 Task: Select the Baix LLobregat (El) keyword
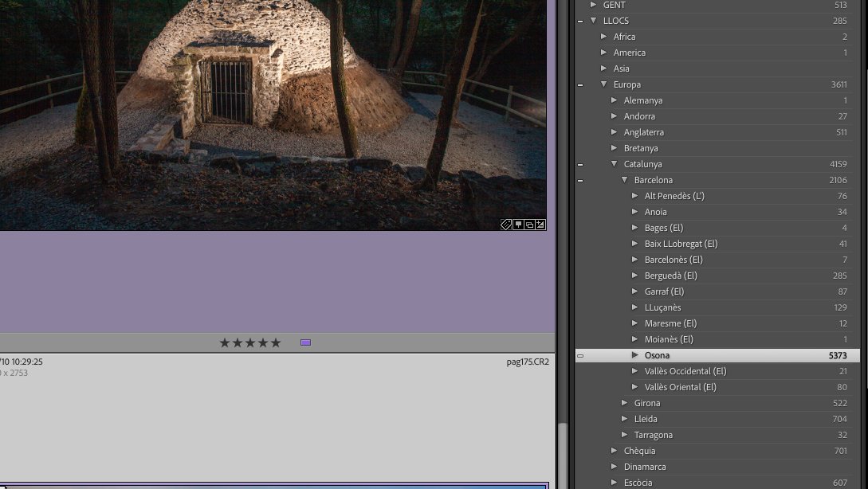tap(681, 244)
